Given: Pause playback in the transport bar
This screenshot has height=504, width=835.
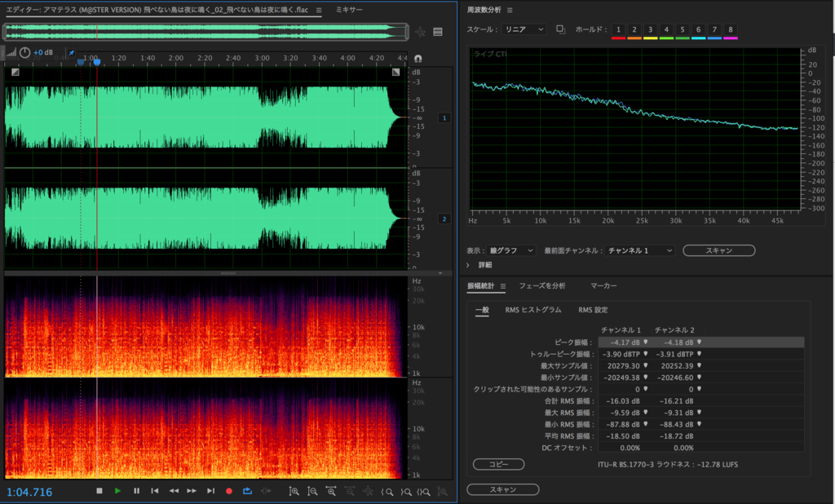Looking at the screenshot, I should point(136,491).
